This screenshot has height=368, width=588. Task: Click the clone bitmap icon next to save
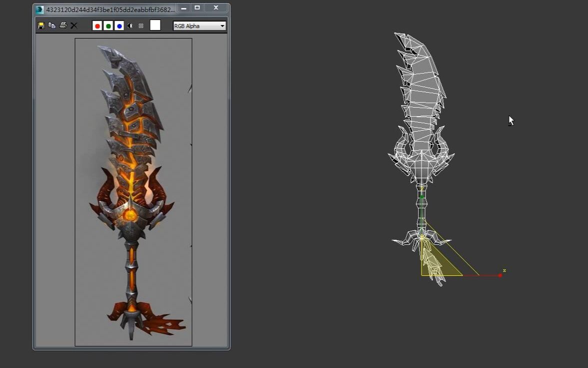click(x=52, y=26)
